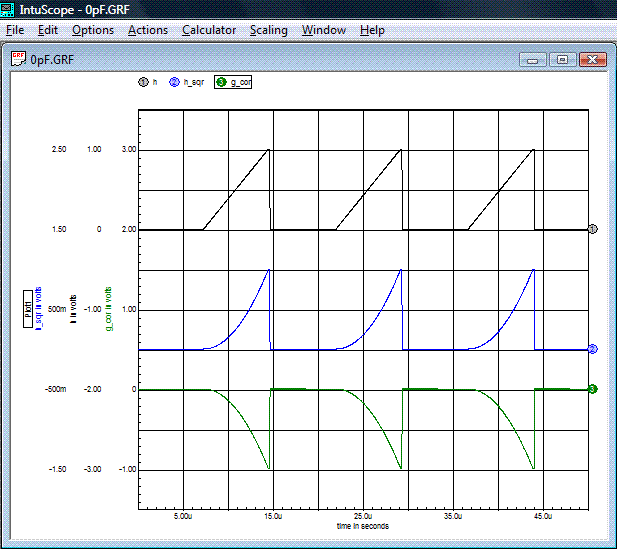
Task: Click the h_sqr in volts axis label
Action: [39, 309]
